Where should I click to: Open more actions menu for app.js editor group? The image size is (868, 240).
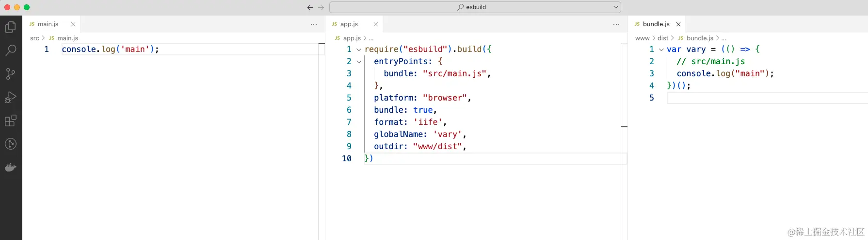[x=616, y=24]
